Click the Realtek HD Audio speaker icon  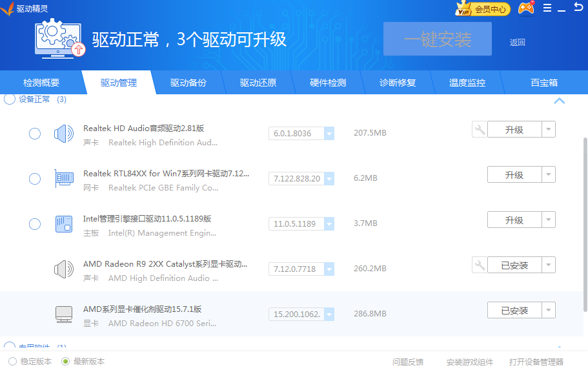(64, 134)
